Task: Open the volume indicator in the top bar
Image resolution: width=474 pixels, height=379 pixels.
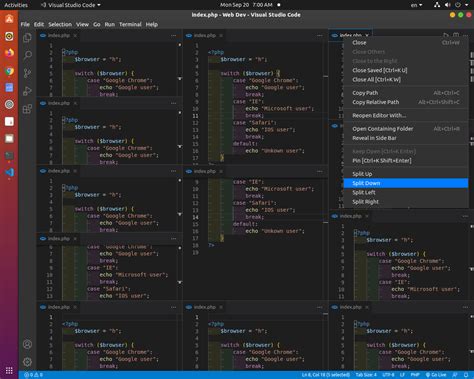Action: click(448, 5)
